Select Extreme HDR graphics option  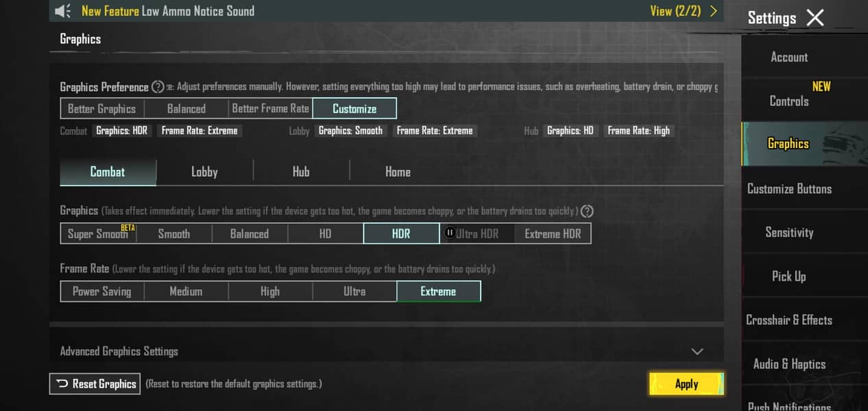(x=553, y=234)
